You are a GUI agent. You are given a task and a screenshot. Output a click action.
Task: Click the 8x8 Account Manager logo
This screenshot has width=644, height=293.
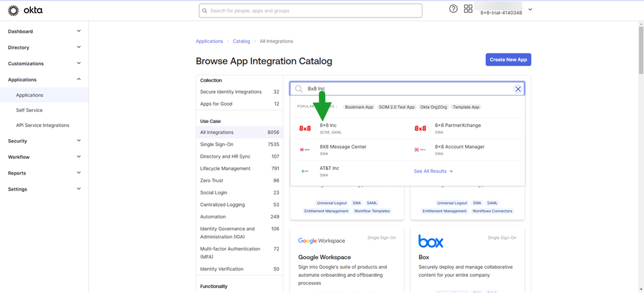(420, 150)
